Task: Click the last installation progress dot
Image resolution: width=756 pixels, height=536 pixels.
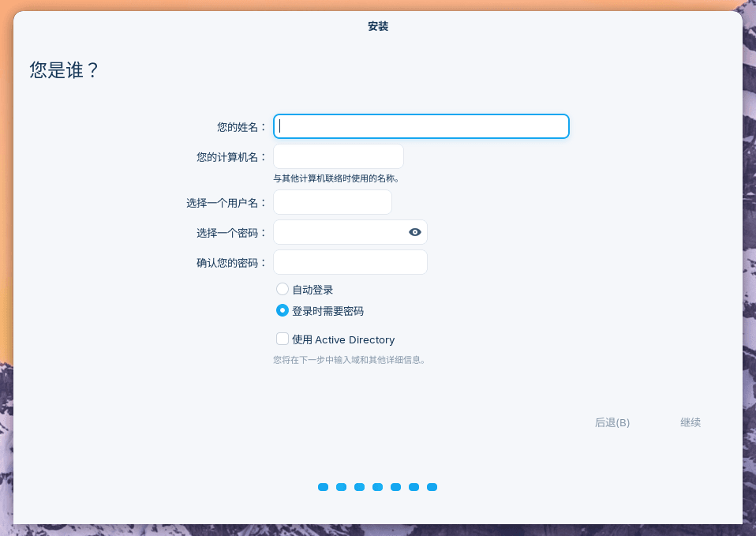Action: click(432, 487)
